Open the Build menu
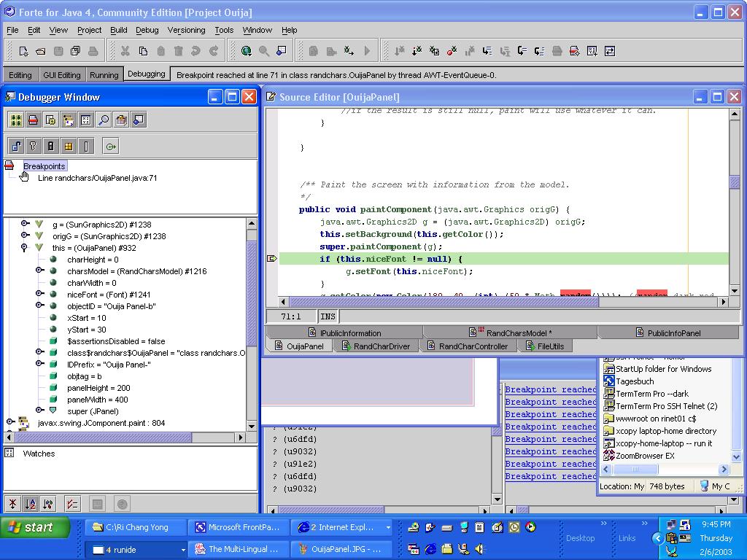 (119, 30)
